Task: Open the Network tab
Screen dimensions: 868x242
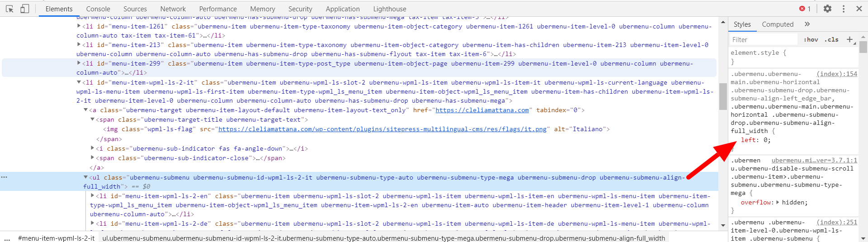Action: [173, 9]
